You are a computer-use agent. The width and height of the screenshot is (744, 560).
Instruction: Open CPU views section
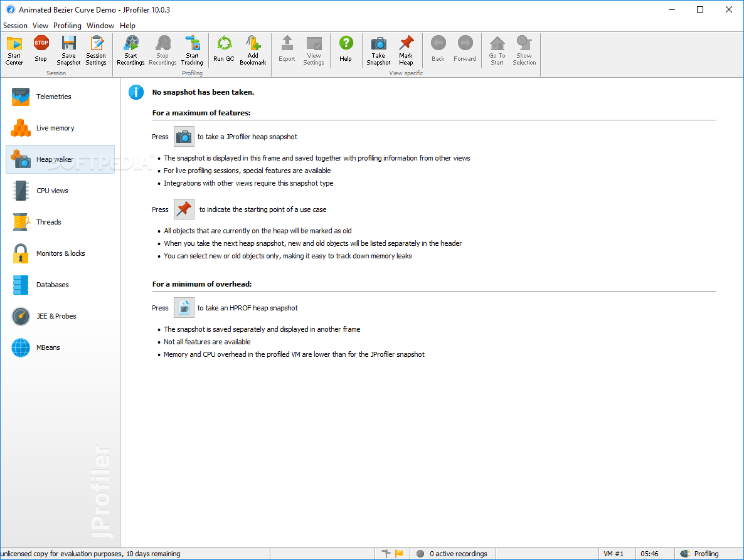60,191
